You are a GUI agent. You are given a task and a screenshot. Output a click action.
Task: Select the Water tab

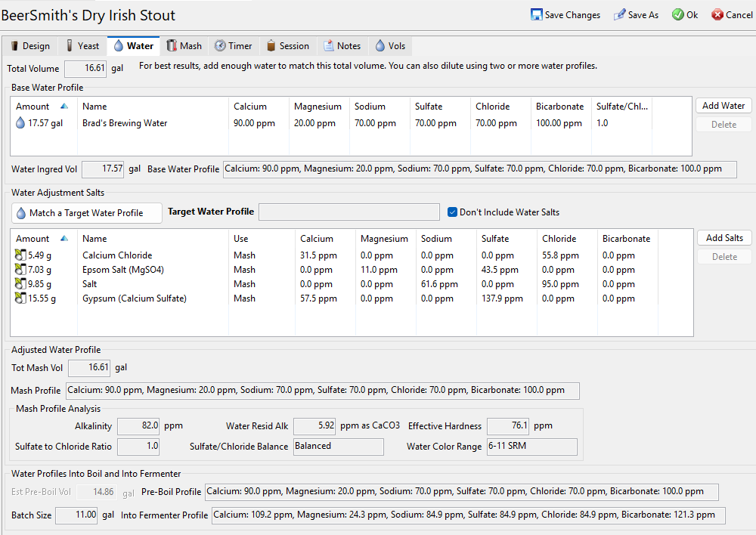click(134, 46)
